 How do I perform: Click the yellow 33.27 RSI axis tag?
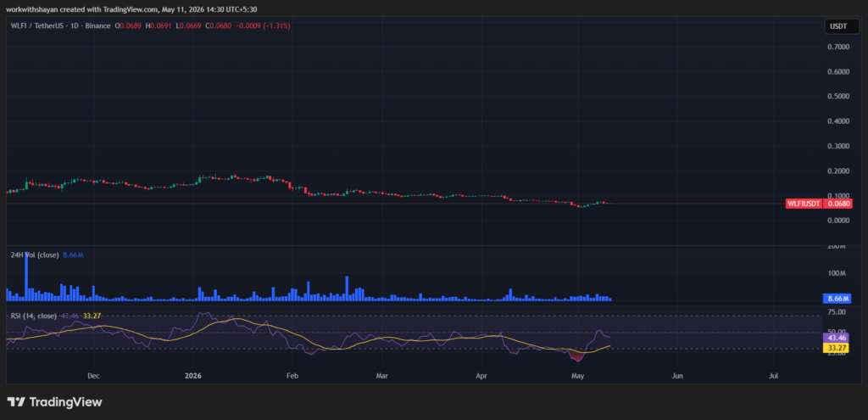tap(837, 347)
